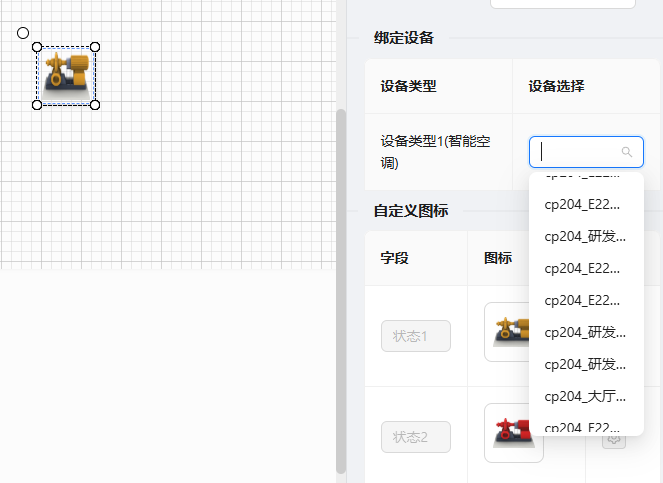The height and width of the screenshot is (483, 663).
Task: Click the pump's bottom-right corner handle
Action: (x=95, y=105)
